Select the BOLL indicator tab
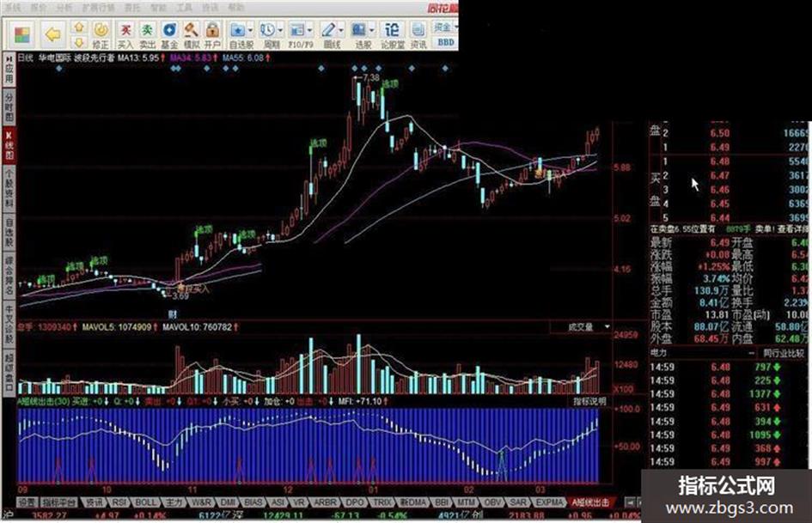Screen dimensions: 812x523 click(145, 502)
